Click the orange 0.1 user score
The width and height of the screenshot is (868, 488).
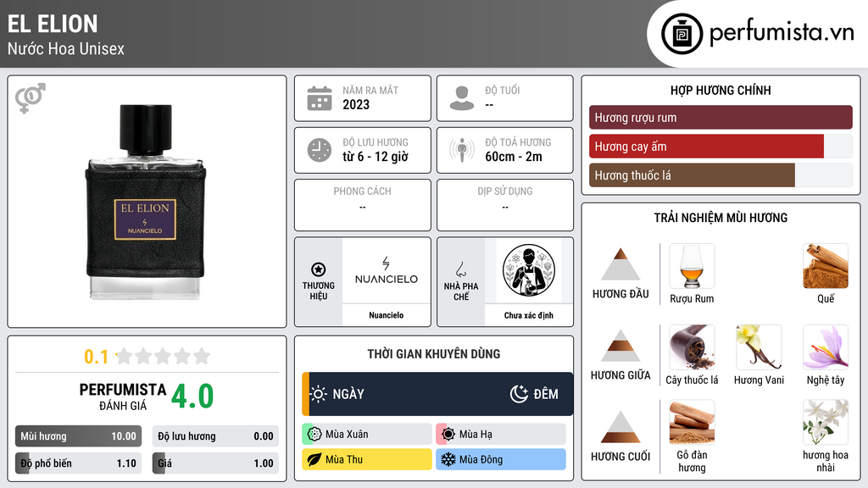(x=97, y=357)
